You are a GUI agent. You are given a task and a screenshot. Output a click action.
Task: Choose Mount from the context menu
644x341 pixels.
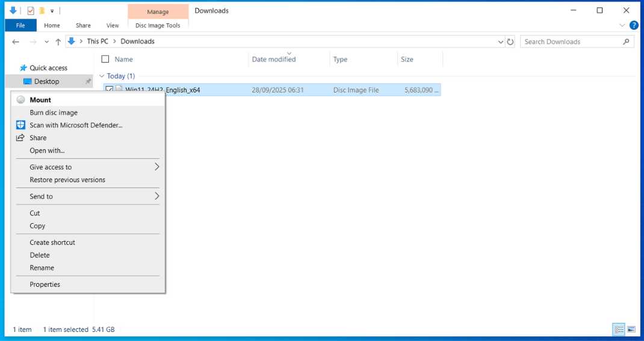tap(40, 100)
